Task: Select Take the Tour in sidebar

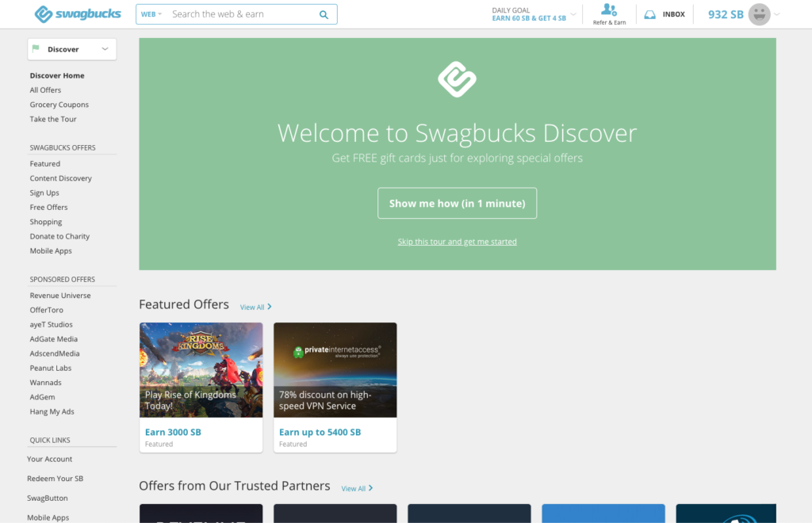Action: click(x=53, y=119)
